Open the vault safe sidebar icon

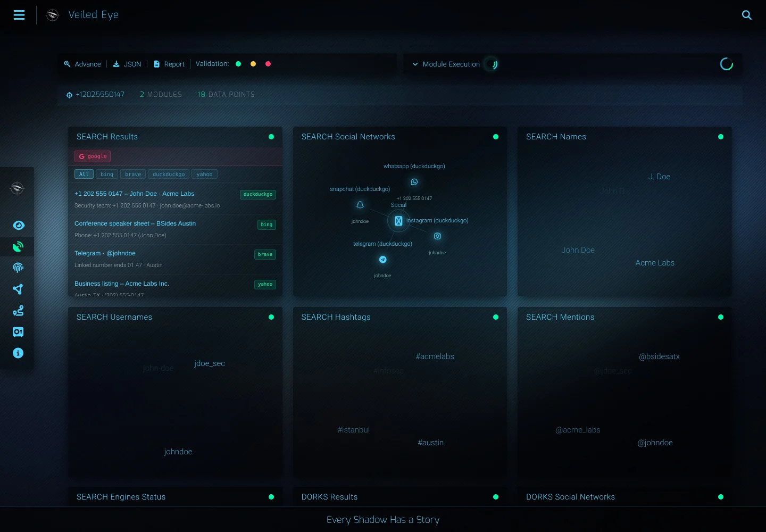click(x=18, y=332)
